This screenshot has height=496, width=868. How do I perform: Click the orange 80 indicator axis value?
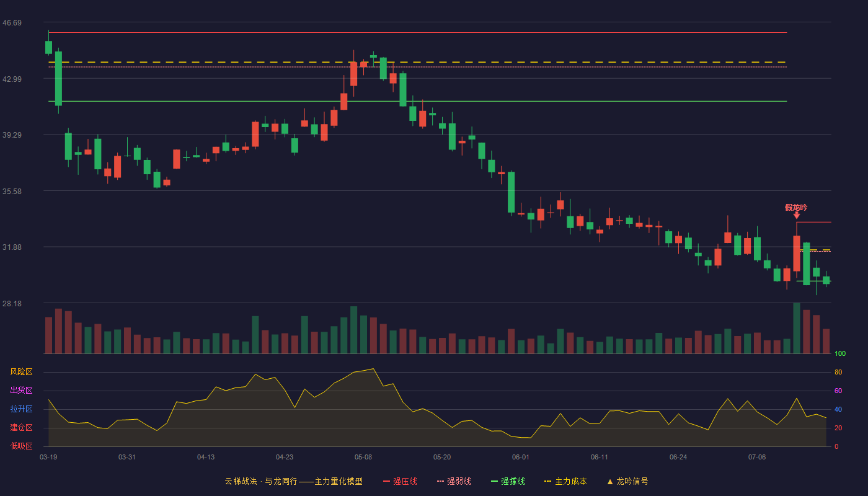click(838, 373)
